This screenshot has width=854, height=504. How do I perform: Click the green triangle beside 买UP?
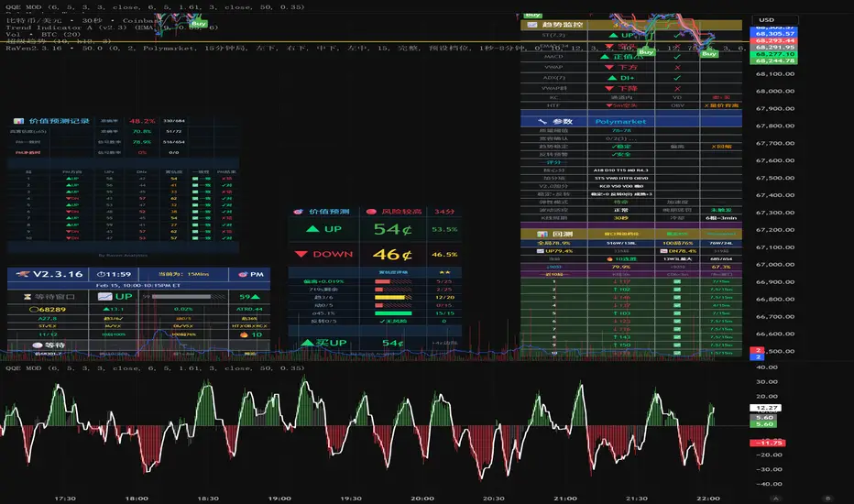(307, 343)
